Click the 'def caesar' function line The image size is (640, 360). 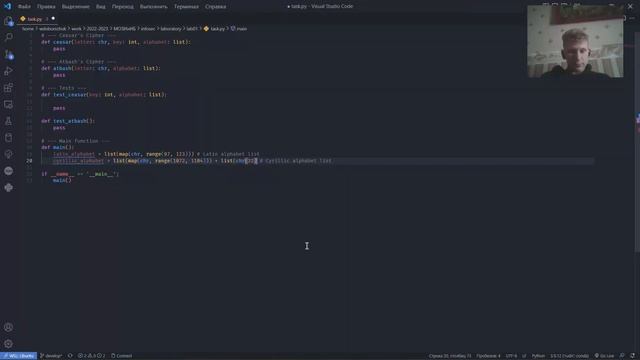pos(116,42)
